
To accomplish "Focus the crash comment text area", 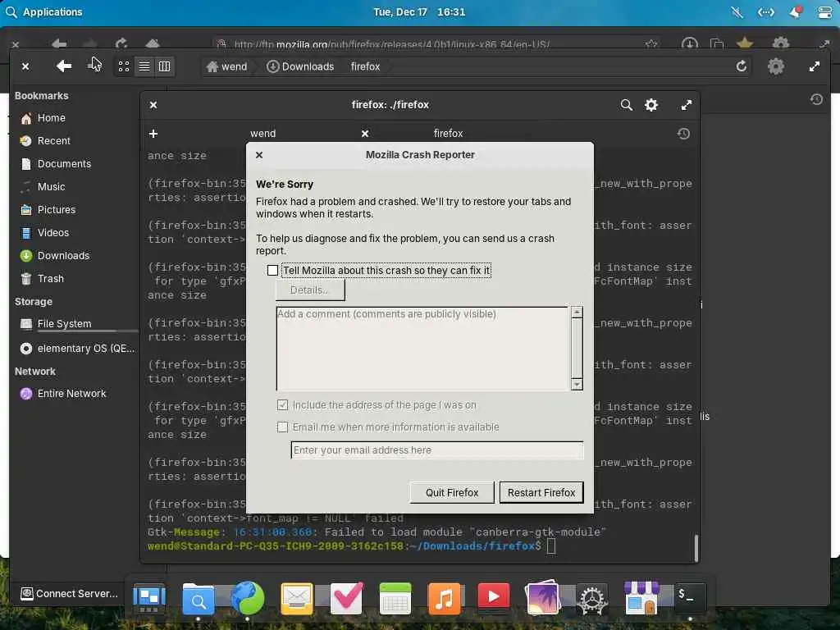I will [422, 348].
